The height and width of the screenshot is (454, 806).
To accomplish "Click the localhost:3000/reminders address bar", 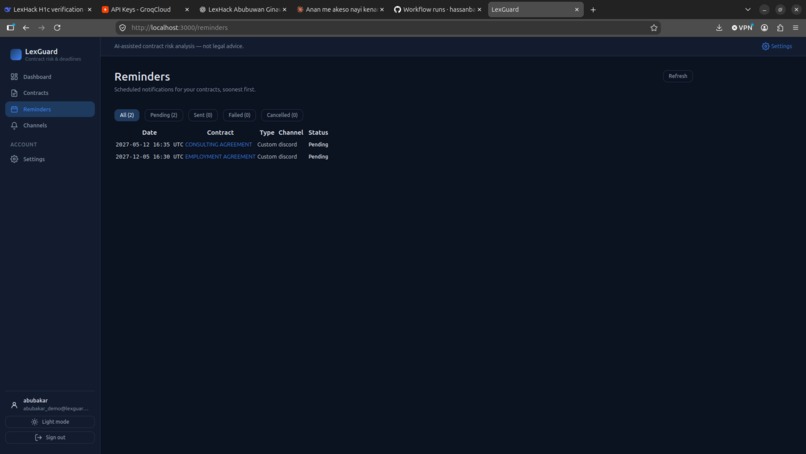I will click(388, 28).
